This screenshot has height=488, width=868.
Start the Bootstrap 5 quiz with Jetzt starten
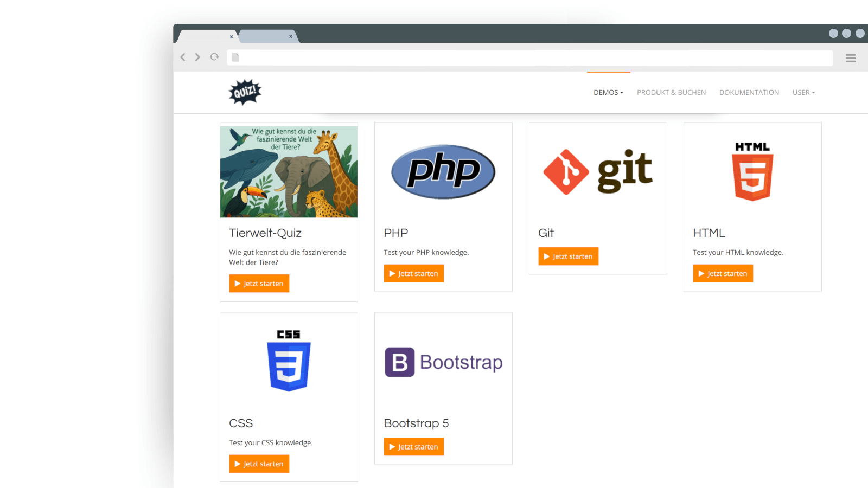(x=413, y=447)
